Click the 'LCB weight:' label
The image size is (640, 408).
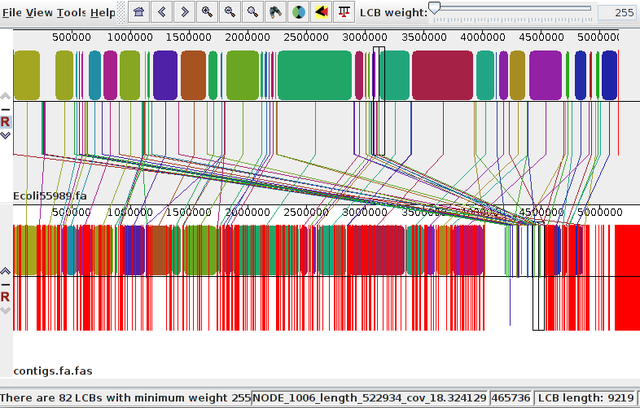pos(393,13)
